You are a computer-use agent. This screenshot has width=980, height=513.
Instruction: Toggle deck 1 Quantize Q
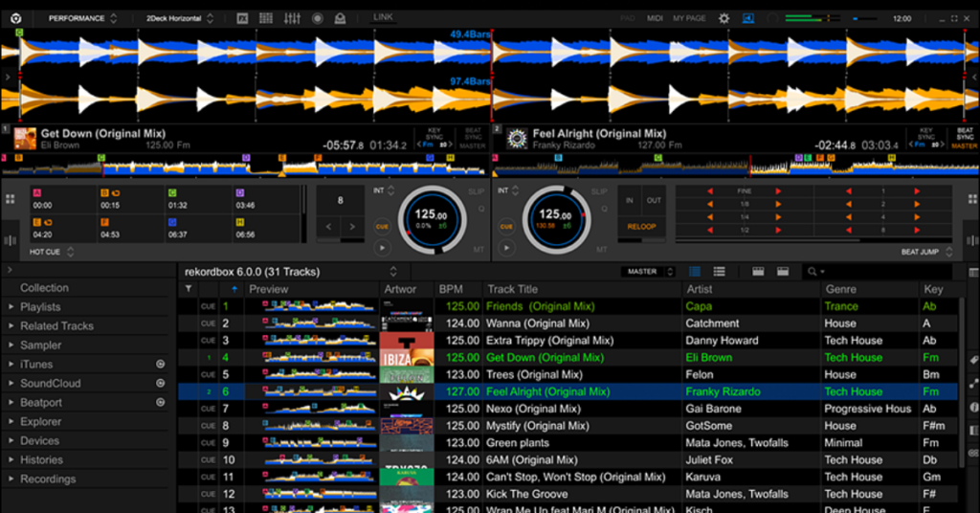tap(481, 209)
